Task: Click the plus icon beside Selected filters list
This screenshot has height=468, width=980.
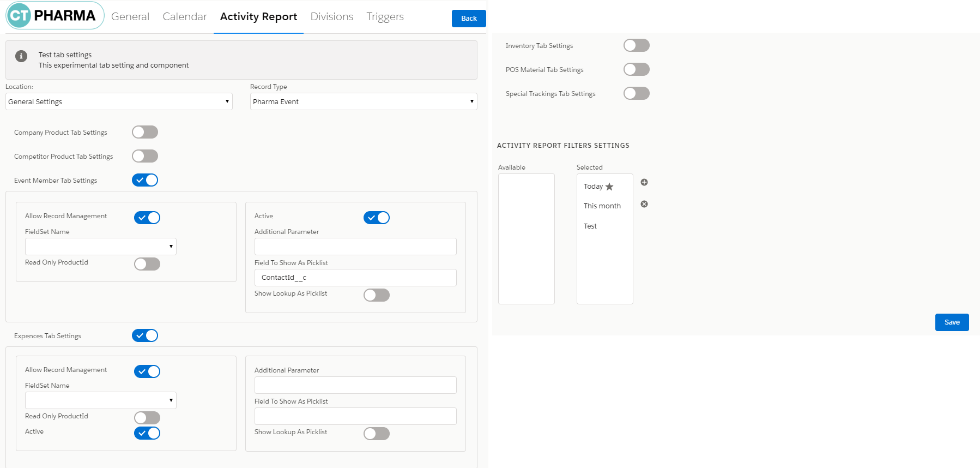Action: click(644, 182)
